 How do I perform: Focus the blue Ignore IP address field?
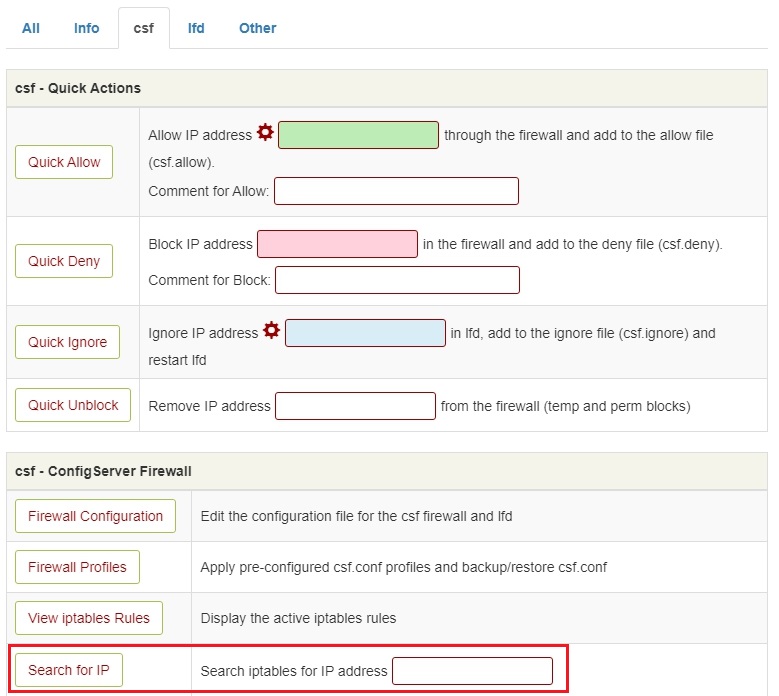[x=366, y=333]
